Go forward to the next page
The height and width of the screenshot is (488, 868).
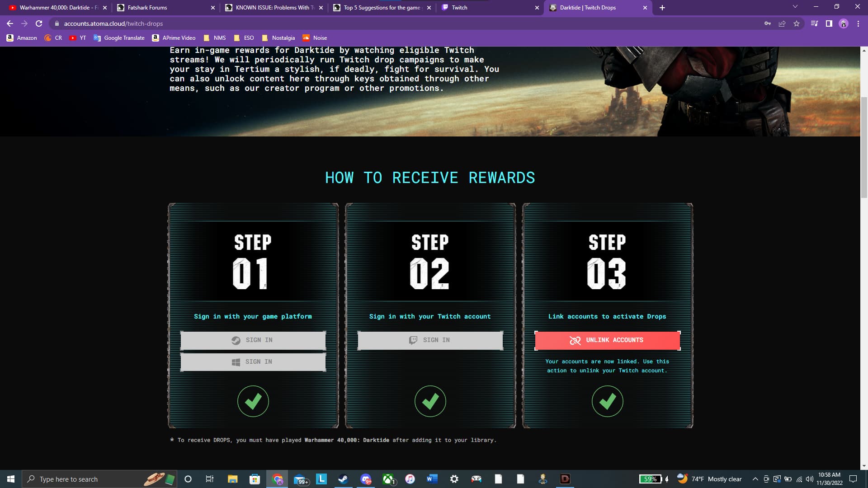pos(24,23)
